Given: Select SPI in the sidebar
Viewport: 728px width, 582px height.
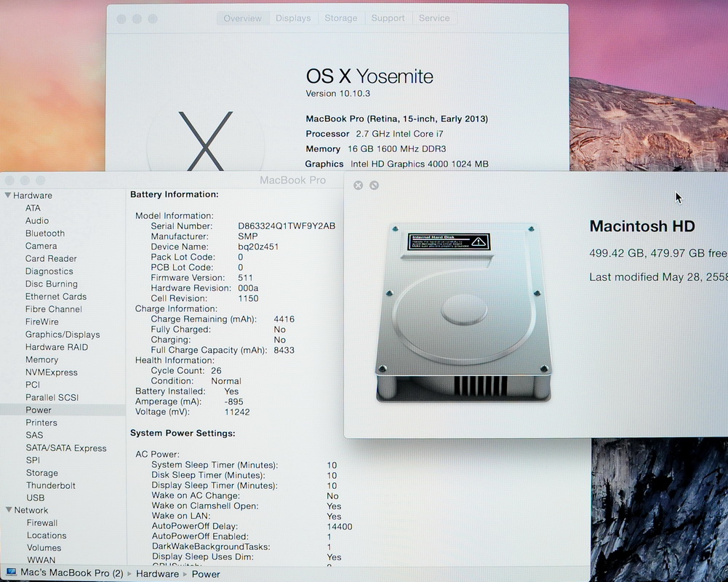Looking at the screenshot, I should pos(33,460).
